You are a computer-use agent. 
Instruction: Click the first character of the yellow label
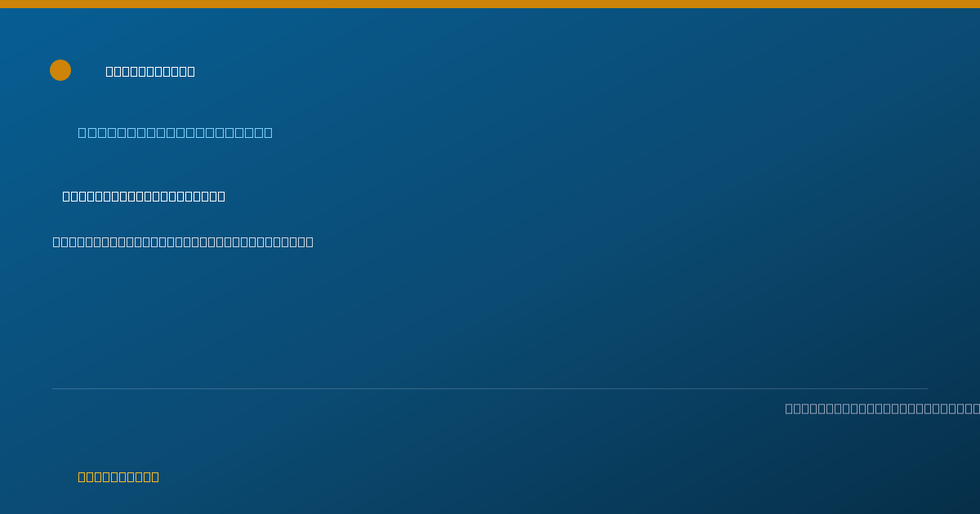(82, 476)
